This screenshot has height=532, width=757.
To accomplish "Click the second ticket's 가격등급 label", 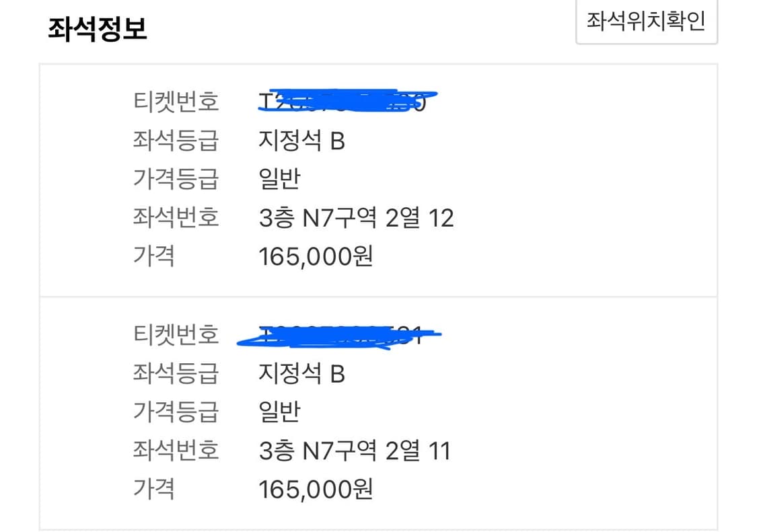I will (176, 412).
